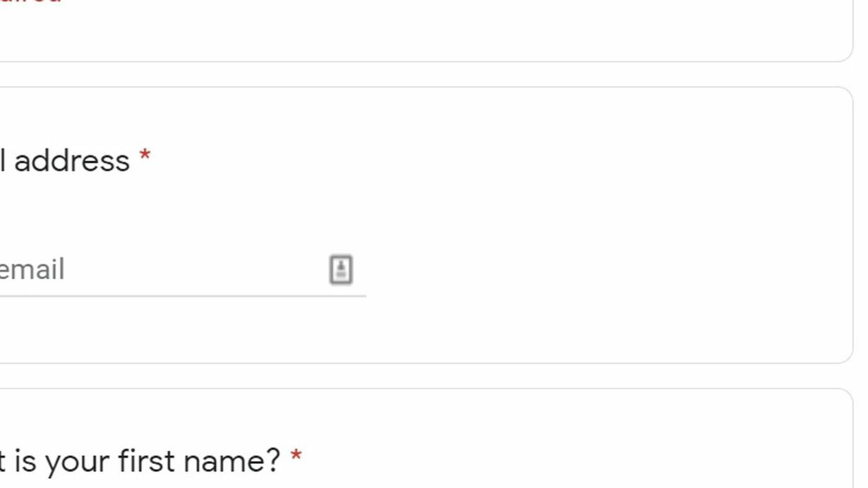This screenshot has width=868, height=488.
Task: Click empty space right of the address asterisk
Action: (x=423, y=161)
